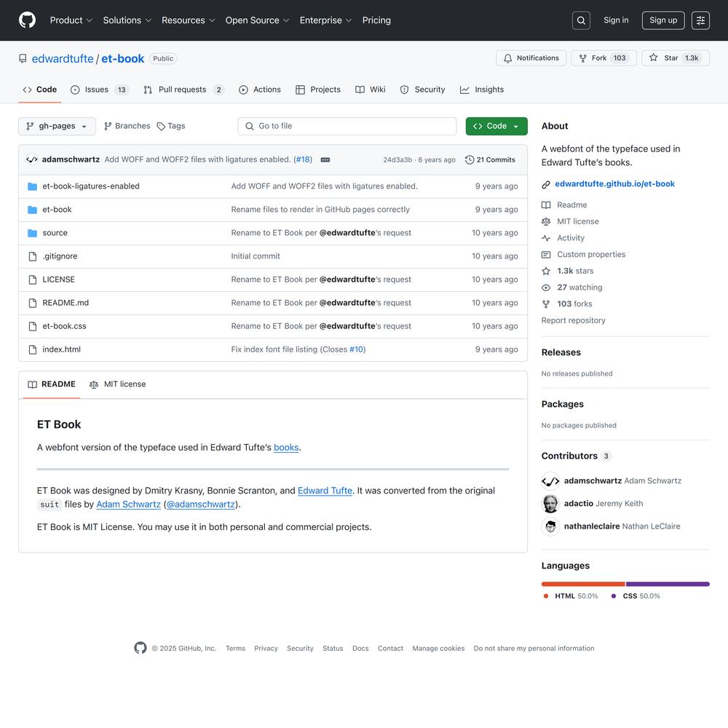Screen dimensions: 728x728
Task: Click adactio contributor avatar
Action: click(550, 504)
